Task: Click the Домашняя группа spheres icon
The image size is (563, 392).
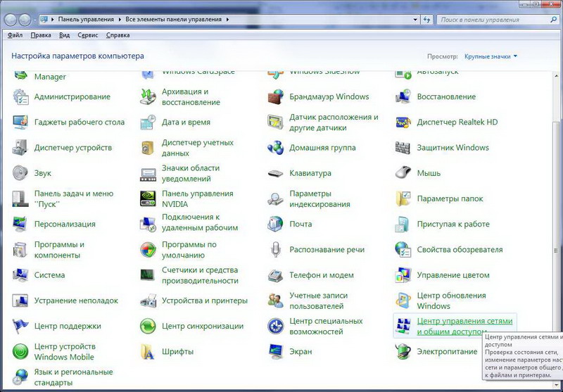Action: (x=276, y=148)
